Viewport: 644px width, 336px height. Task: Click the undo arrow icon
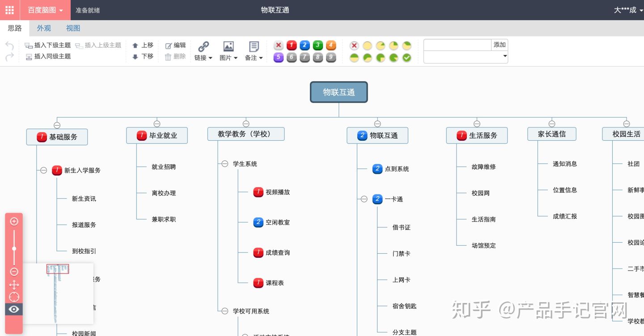tap(8, 45)
